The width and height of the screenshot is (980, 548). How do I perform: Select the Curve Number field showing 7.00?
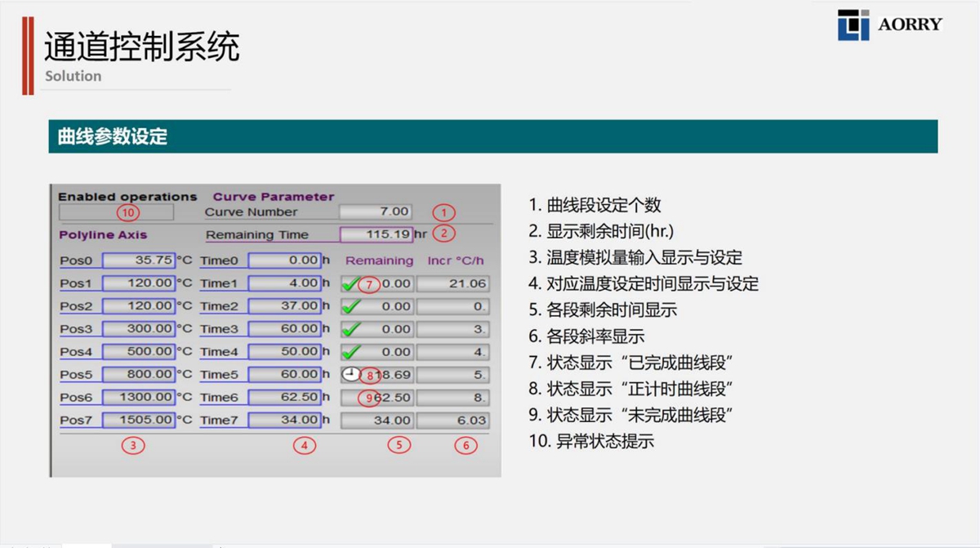376,212
